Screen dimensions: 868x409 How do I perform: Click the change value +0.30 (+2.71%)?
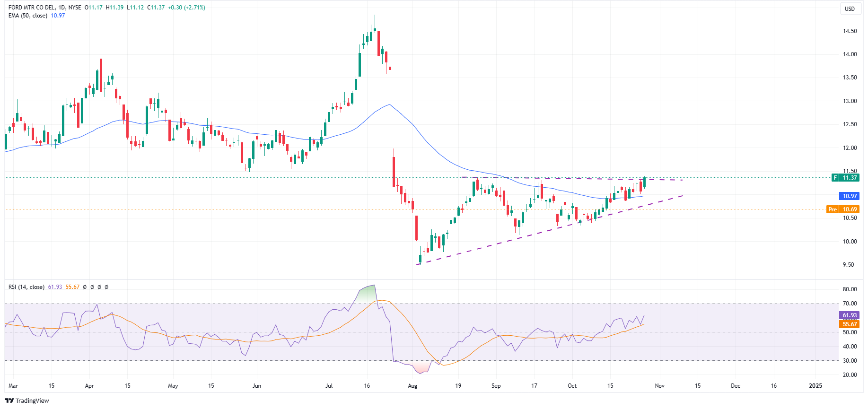point(186,8)
